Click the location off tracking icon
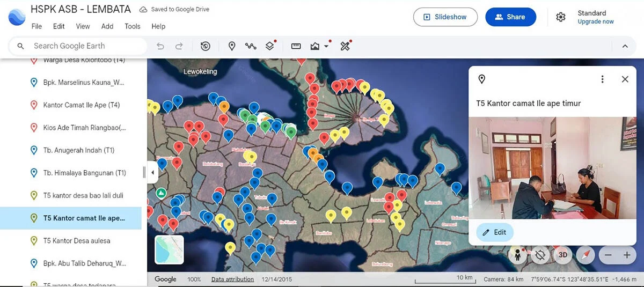 (x=540, y=255)
